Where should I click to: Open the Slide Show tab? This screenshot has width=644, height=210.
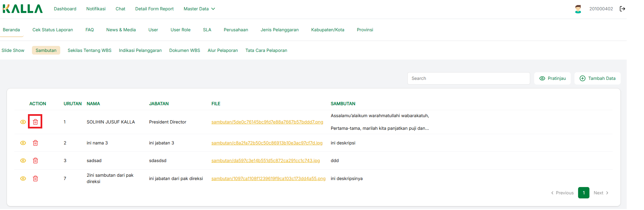[x=13, y=51]
